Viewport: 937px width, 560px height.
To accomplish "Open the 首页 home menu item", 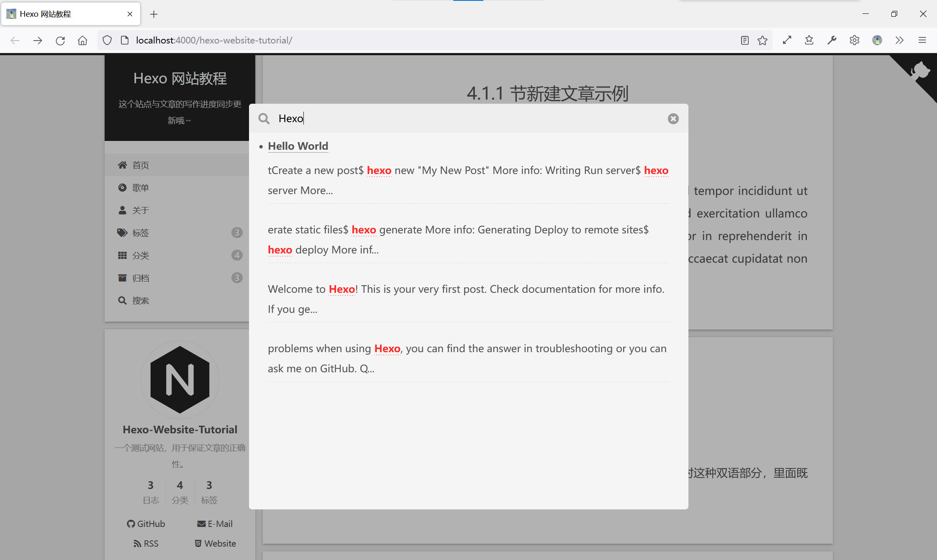I will point(141,165).
